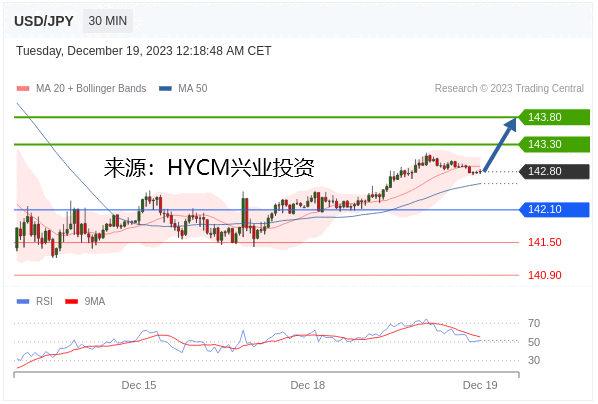Select the 30 MIN timeframe badge
598x404 pixels.
[108, 21]
